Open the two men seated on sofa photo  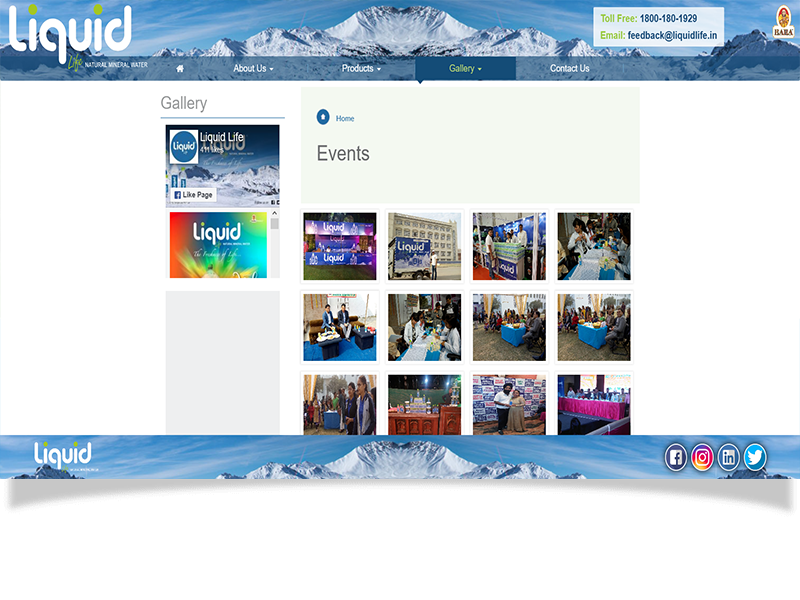340,328
